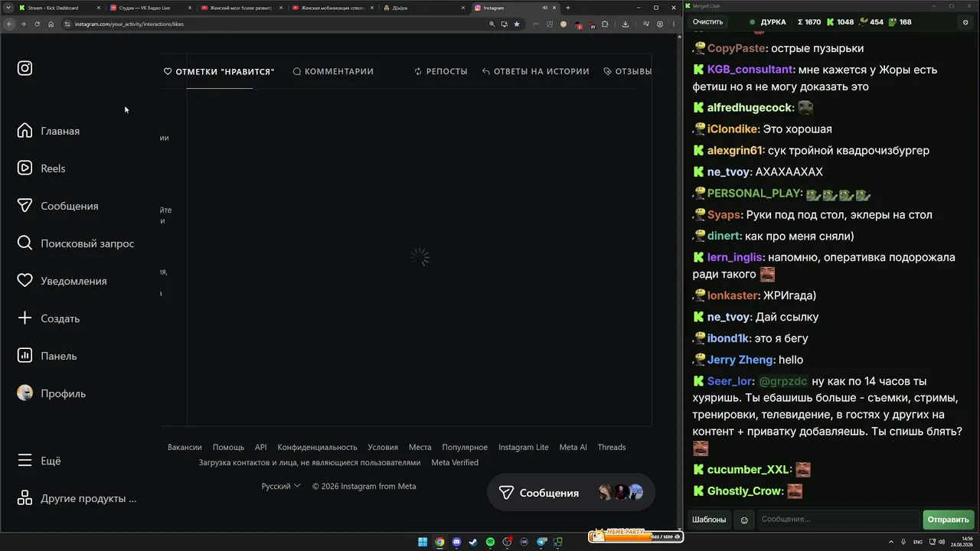Open the Instagram Lite footer link
This screenshot has height=551, width=980.
pos(524,447)
